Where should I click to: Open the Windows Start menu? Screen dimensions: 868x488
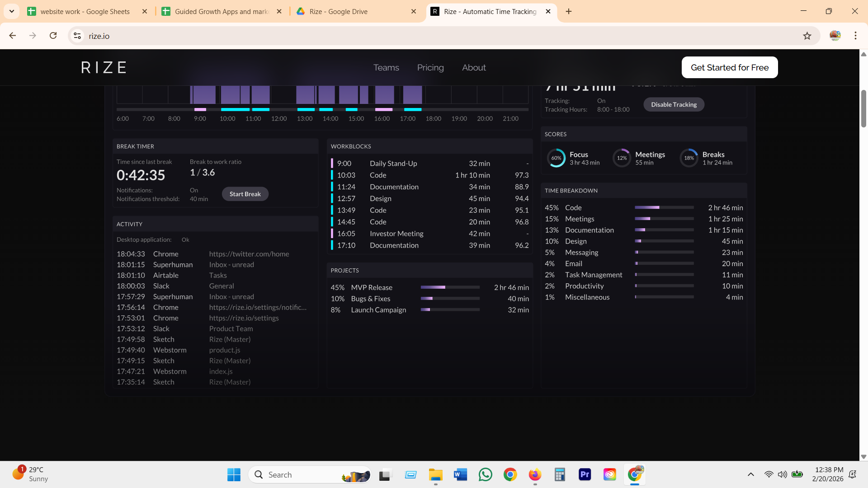pos(234,474)
